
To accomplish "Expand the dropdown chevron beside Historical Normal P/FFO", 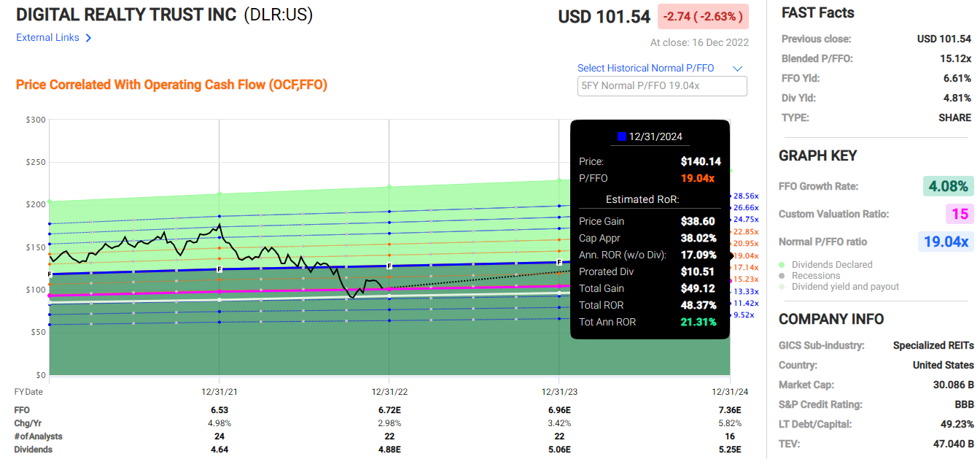I will (737, 69).
